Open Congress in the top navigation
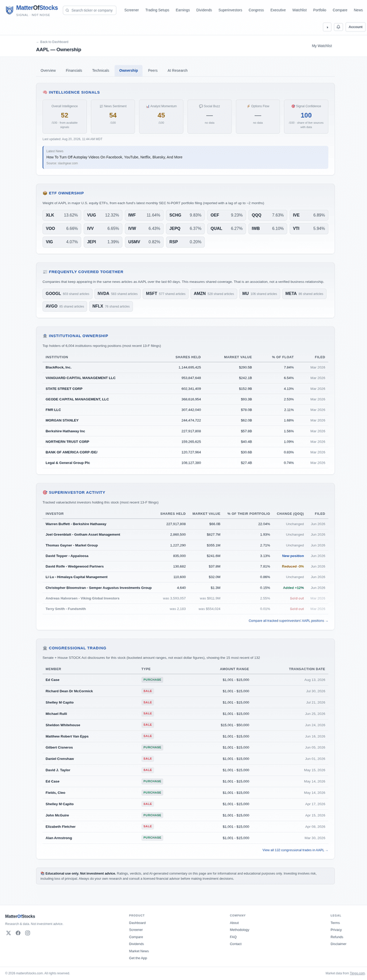 tap(256, 10)
